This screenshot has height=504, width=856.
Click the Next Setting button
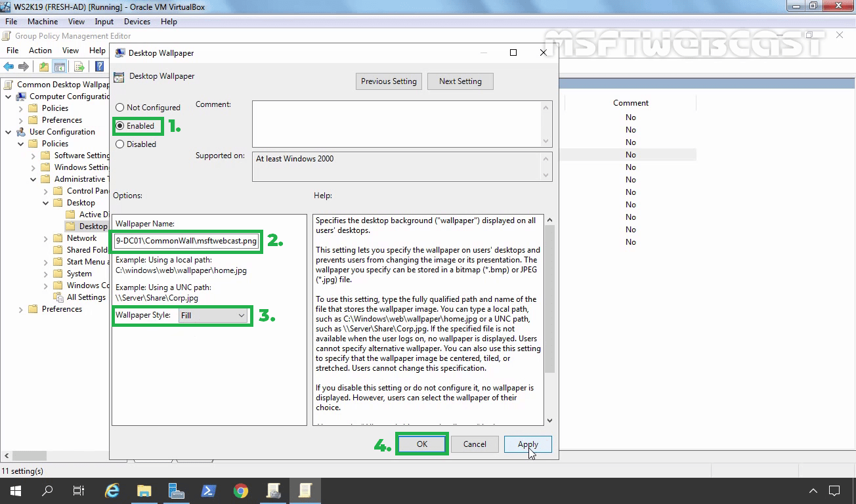pos(460,81)
